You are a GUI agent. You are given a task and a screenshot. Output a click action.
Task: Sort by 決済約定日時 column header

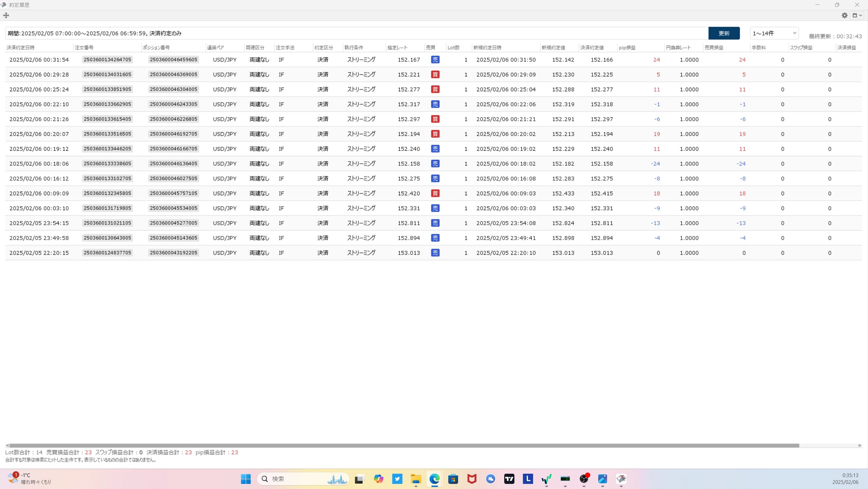[x=20, y=48]
